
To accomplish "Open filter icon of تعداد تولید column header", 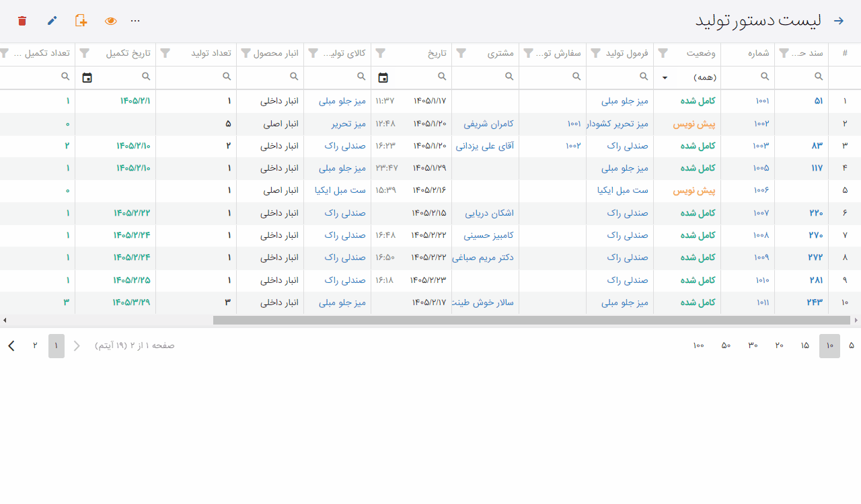I will 165,53.
